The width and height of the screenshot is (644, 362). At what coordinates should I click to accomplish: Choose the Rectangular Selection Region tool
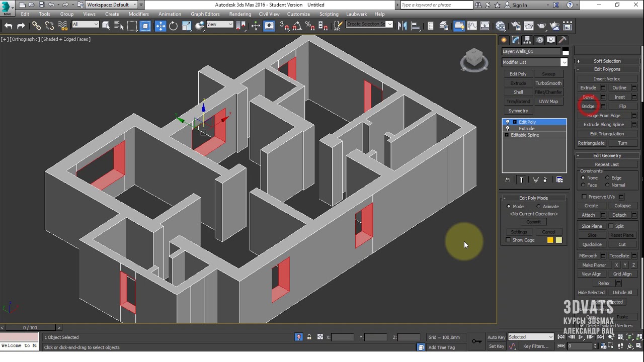132,26
